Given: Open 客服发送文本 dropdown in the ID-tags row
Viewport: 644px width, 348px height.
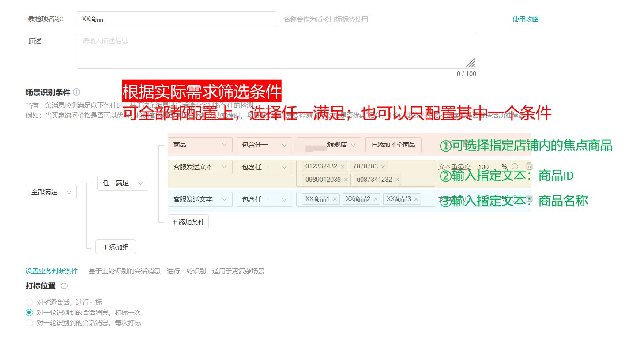Looking at the screenshot, I should tap(200, 167).
